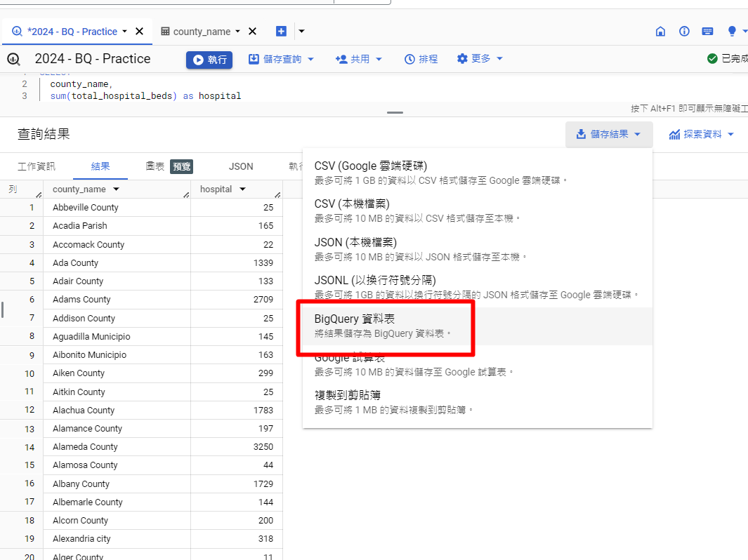Click the lightbulb tips icon
The width and height of the screenshot is (748, 560).
[732, 32]
